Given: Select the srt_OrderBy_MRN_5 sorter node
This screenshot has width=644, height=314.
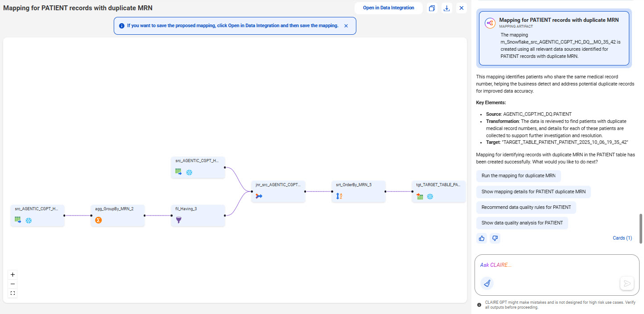Looking at the screenshot, I should [x=359, y=191].
